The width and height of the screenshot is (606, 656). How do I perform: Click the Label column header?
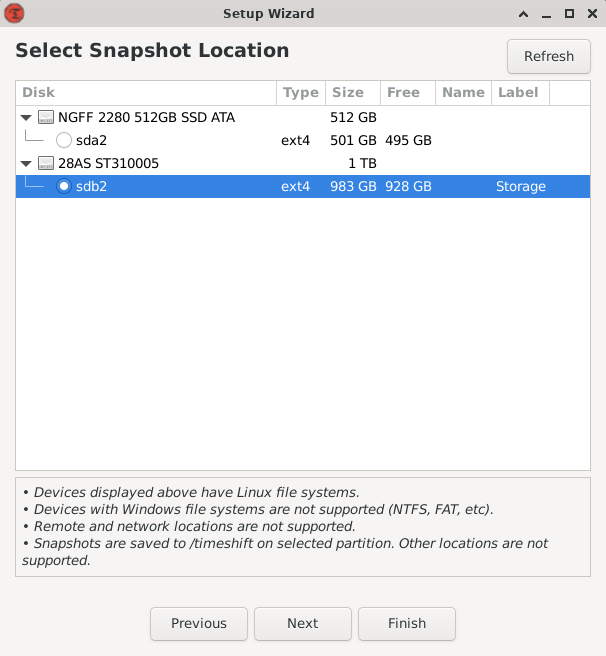tap(518, 93)
